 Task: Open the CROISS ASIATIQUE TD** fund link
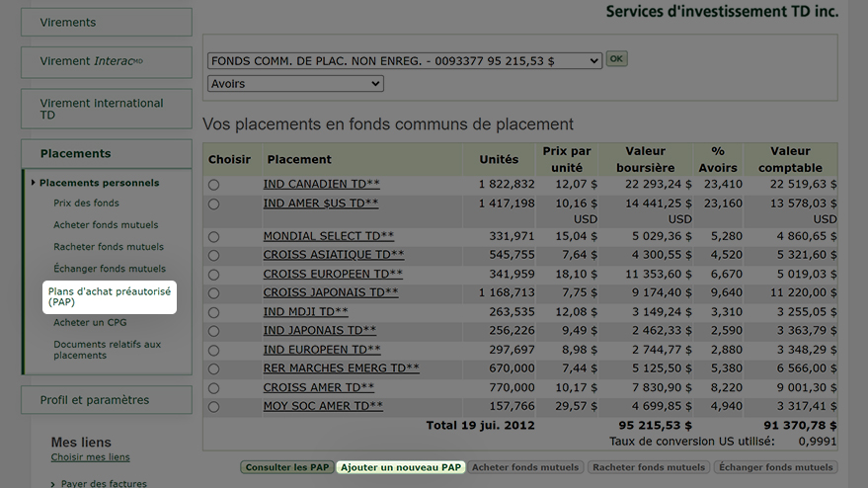[334, 255]
